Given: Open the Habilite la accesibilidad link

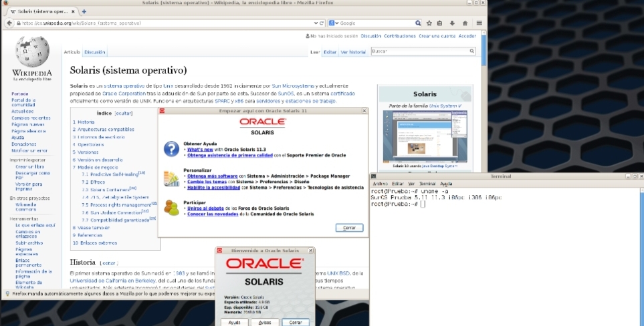Looking at the screenshot, I should click(x=213, y=188).
